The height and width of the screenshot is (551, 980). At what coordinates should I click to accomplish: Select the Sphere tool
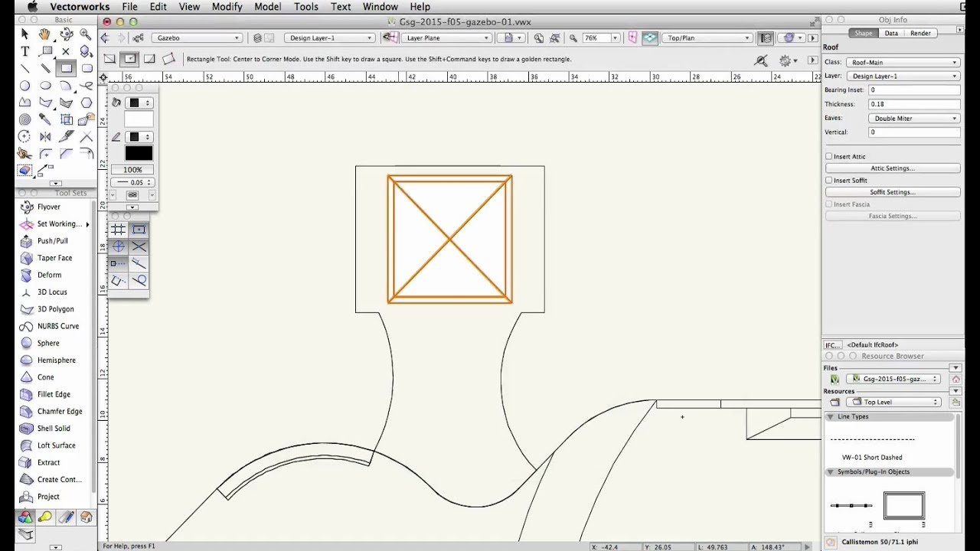click(49, 343)
